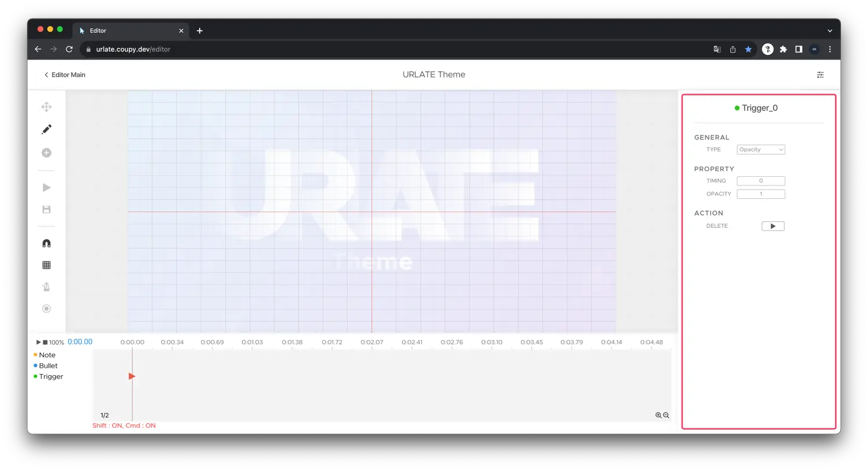This screenshot has height=470, width=868.
Task: Select the Pencil editing tool
Action: [46, 129]
